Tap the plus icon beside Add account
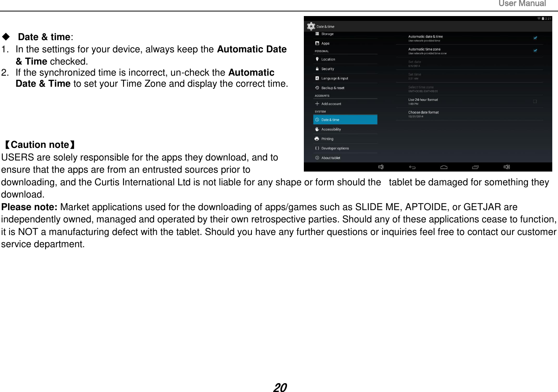Screen dimensions: 558x392 tap(317, 104)
